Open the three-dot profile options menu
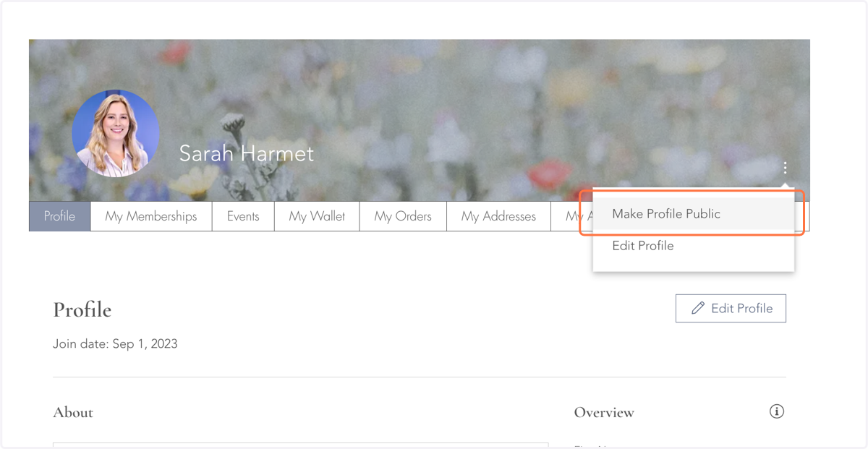 tap(785, 168)
